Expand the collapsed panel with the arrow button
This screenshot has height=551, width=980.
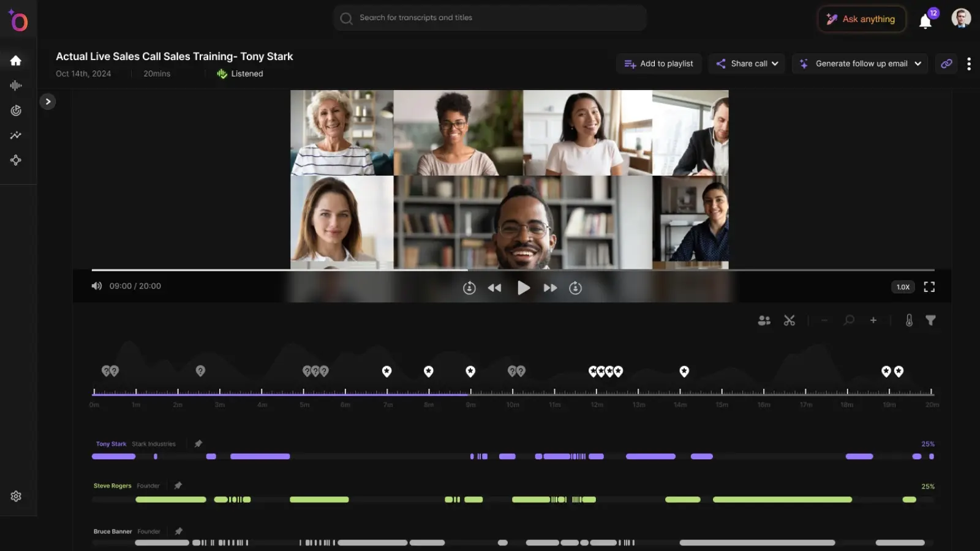tap(48, 101)
